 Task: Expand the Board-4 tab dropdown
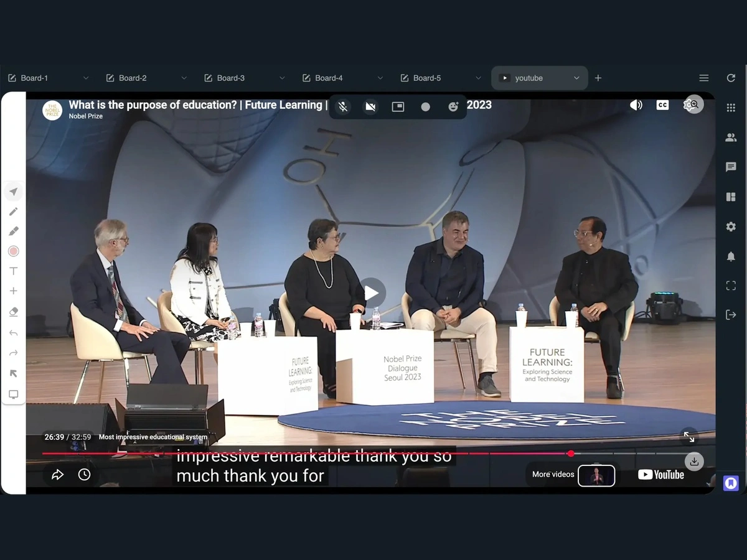click(380, 78)
